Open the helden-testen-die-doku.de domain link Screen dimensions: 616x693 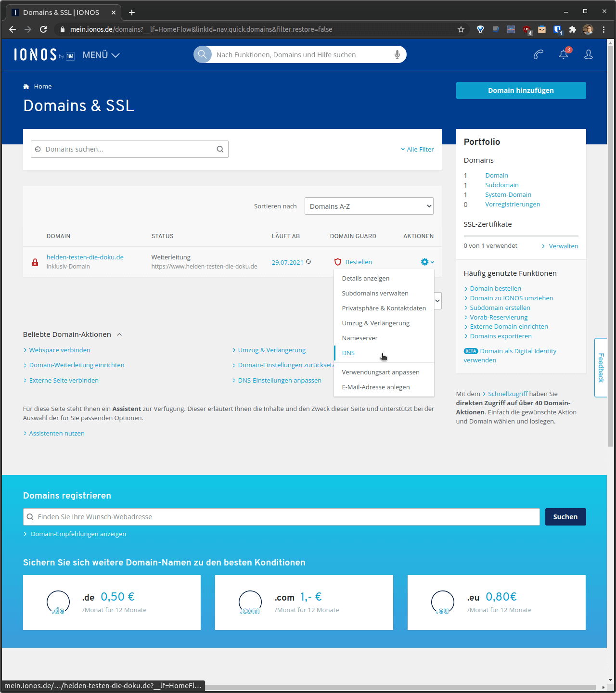85,257
